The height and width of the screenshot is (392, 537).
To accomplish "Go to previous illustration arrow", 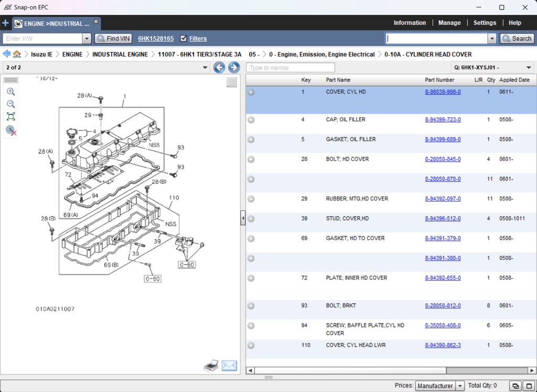I will [x=219, y=68].
